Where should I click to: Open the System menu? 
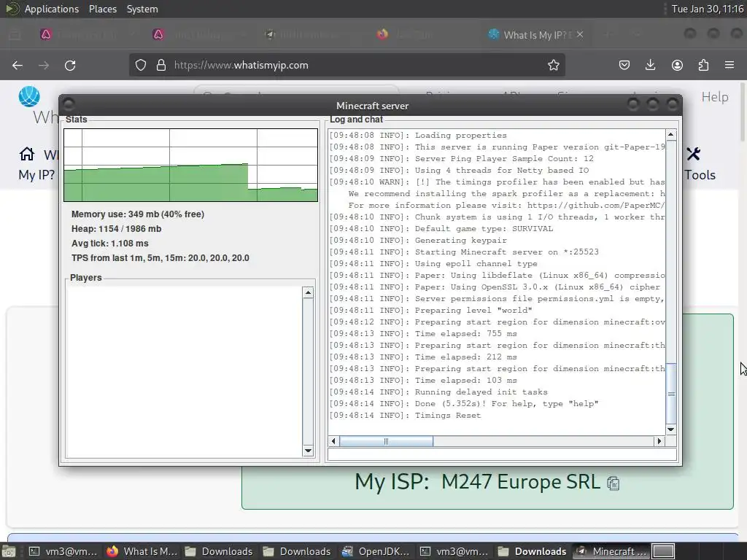(142, 9)
